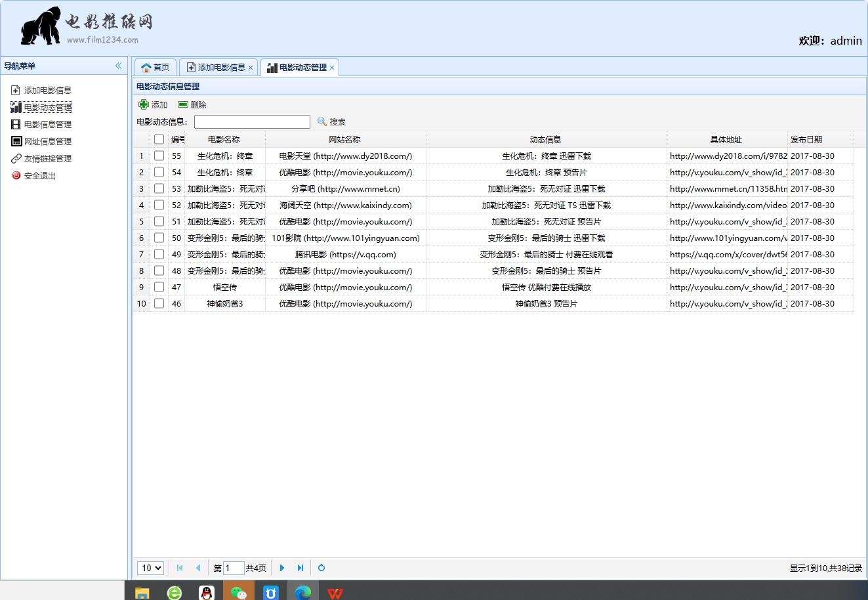Check the checkbox for record 46

point(159,304)
